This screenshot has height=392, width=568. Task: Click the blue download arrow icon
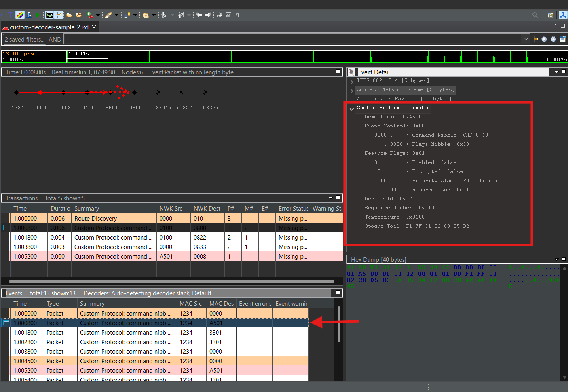29,15
